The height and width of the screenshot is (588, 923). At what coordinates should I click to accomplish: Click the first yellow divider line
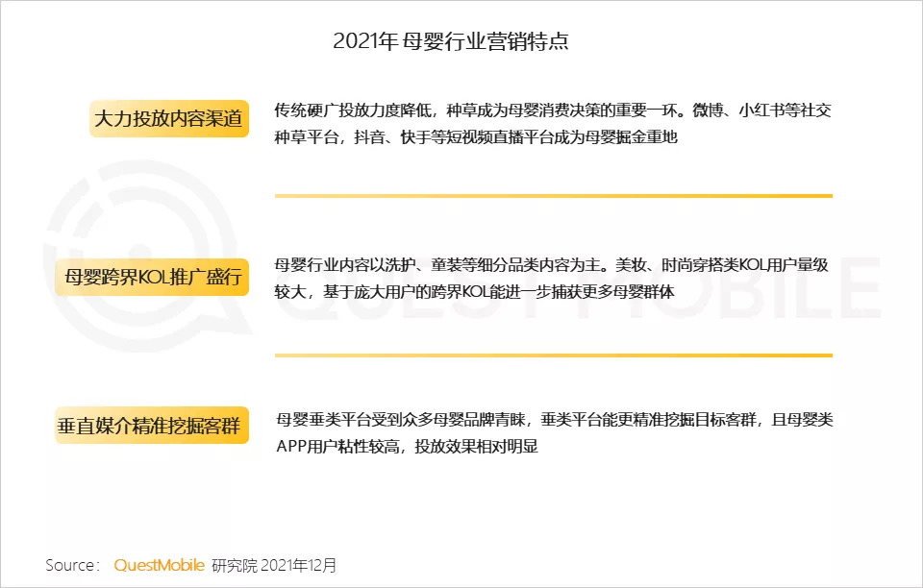pos(553,196)
